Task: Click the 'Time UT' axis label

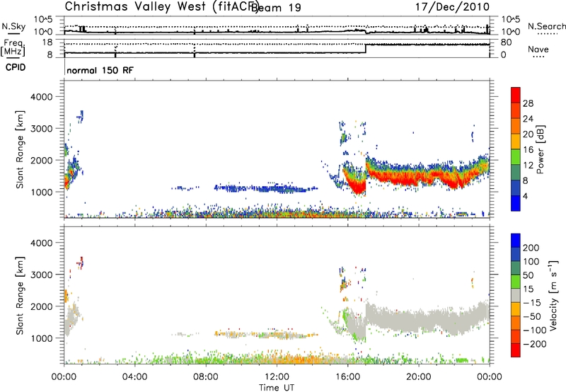Action: click(276, 387)
